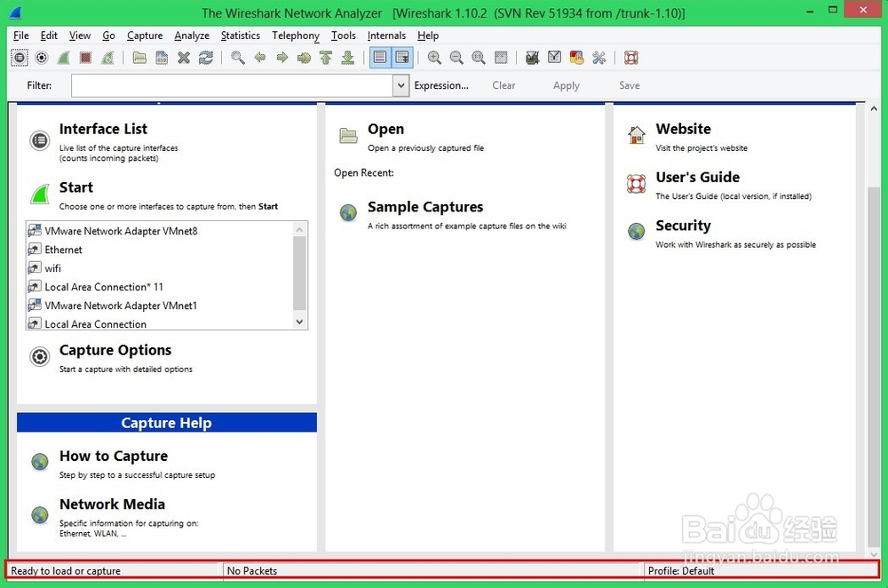Open the Tools menu
Viewport: 888px width, 588px height.
click(x=343, y=36)
